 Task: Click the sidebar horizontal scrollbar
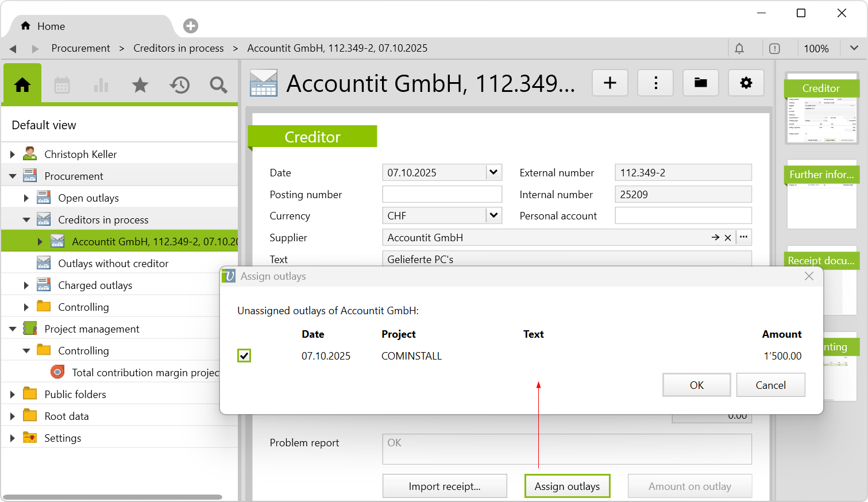click(x=113, y=497)
